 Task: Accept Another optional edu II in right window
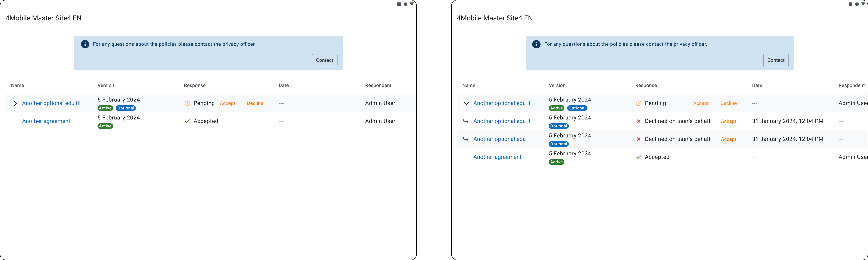click(x=728, y=121)
